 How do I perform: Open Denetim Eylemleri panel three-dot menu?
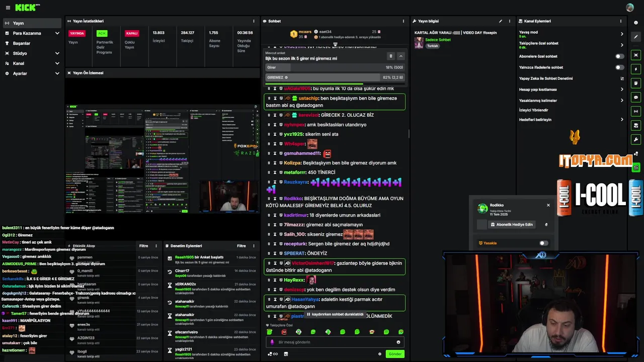click(x=254, y=246)
